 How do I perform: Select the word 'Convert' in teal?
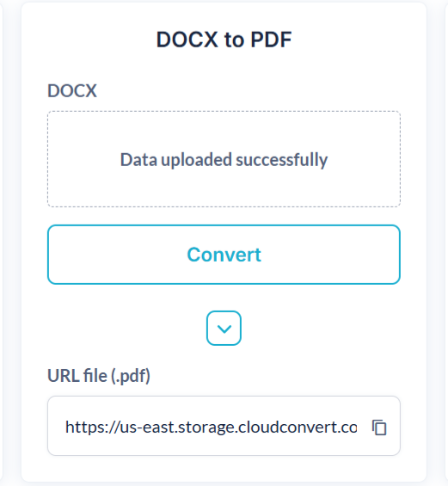[224, 255]
